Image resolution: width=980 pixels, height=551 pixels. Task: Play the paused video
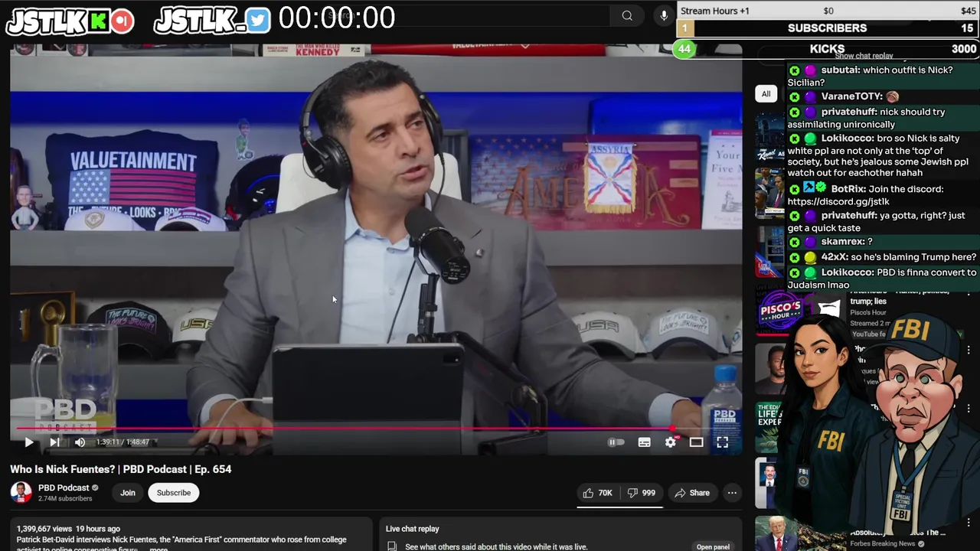pos(28,442)
